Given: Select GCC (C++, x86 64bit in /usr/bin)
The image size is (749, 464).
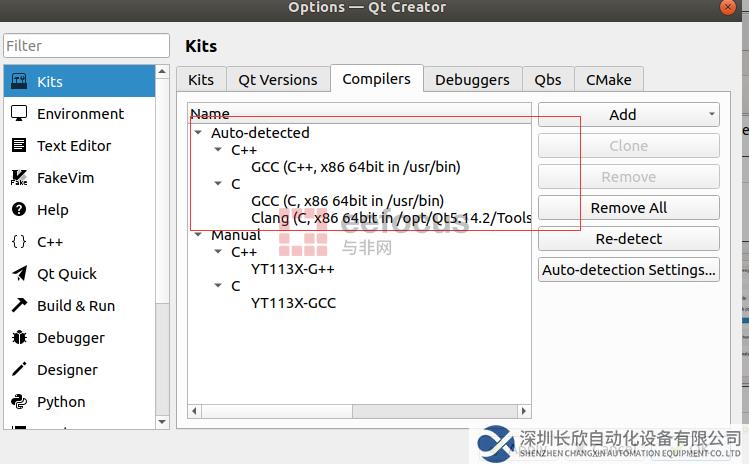Looking at the screenshot, I should pos(355,167).
